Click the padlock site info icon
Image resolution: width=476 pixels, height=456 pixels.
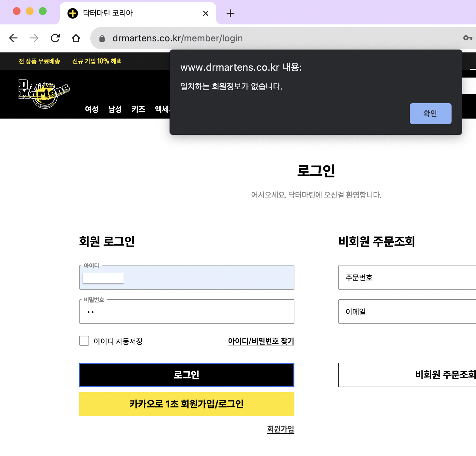click(x=102, y=38)
